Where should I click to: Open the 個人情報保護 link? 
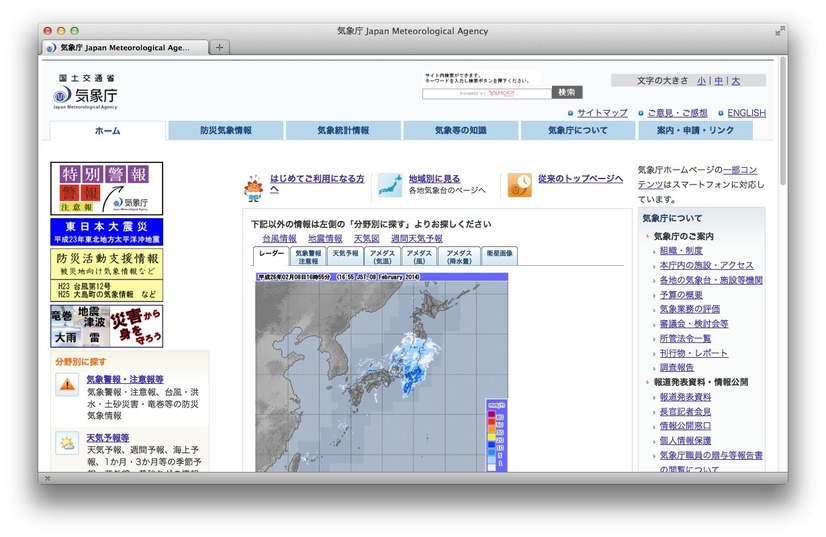click(x=685, y=441)
